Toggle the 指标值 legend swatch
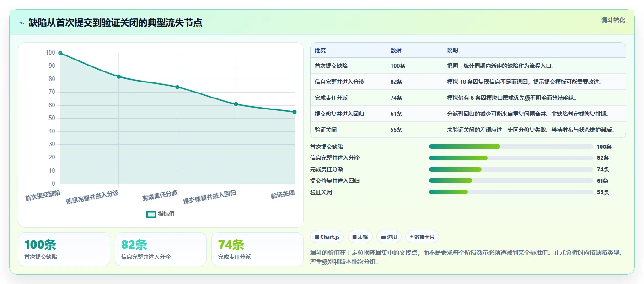Viewport: 644px width, 284px height. [151, 214]
